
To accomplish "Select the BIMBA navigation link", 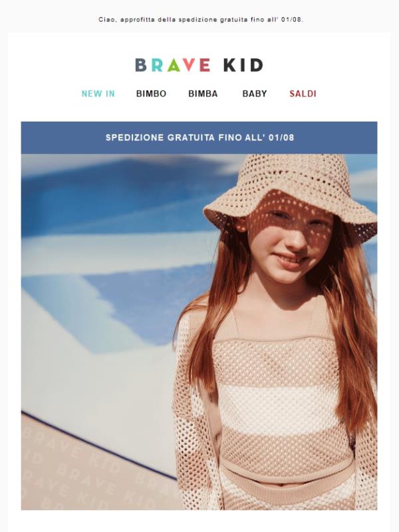I will click(x=203, y=94).
